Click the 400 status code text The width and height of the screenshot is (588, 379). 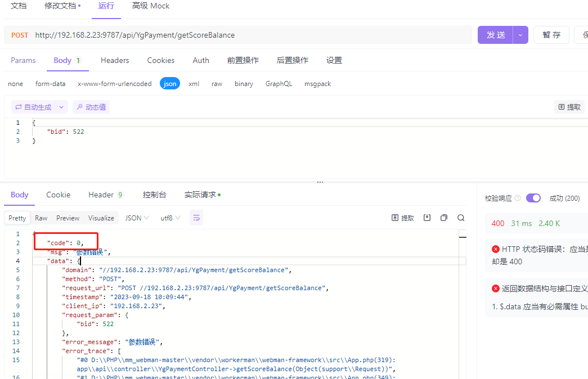pyautogui.click(x=498, y=223)
